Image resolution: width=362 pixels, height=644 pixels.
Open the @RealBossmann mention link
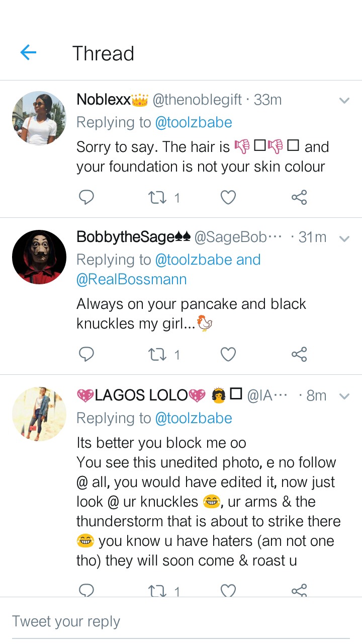131,279
